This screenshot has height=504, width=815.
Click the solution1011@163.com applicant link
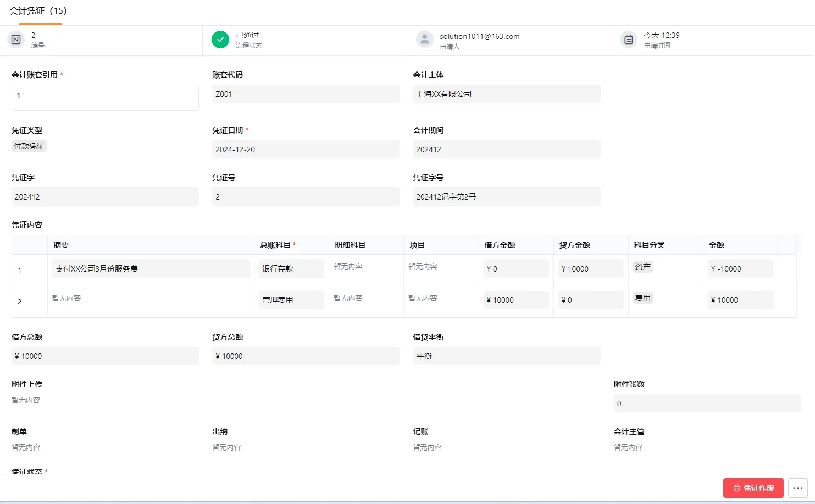point(479,36)
